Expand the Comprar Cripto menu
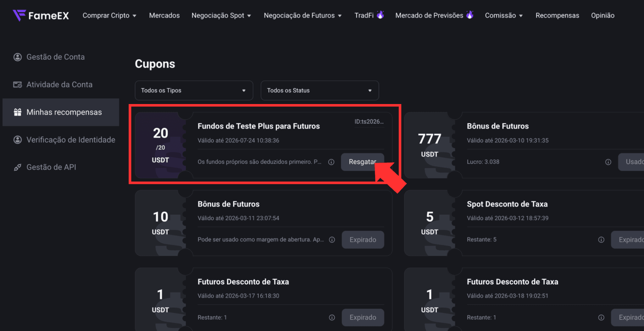Screen dimensions: 644x331 click(x=109, y=15)
